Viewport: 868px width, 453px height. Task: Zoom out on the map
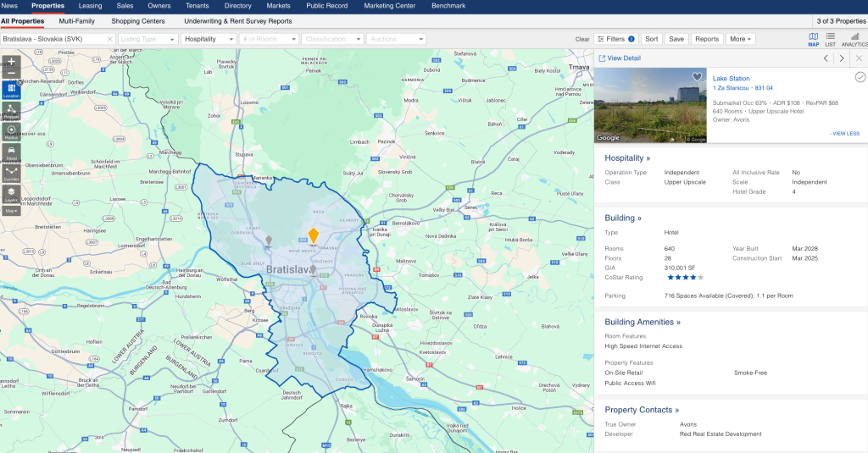tap(11, 73)
